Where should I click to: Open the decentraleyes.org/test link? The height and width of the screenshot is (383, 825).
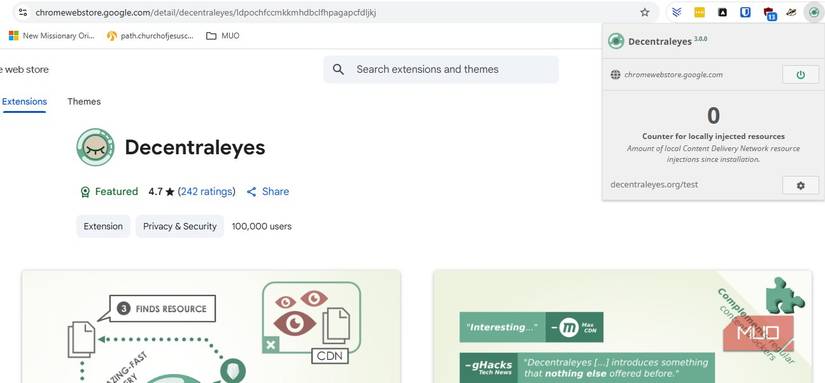(x=654, y=185)
